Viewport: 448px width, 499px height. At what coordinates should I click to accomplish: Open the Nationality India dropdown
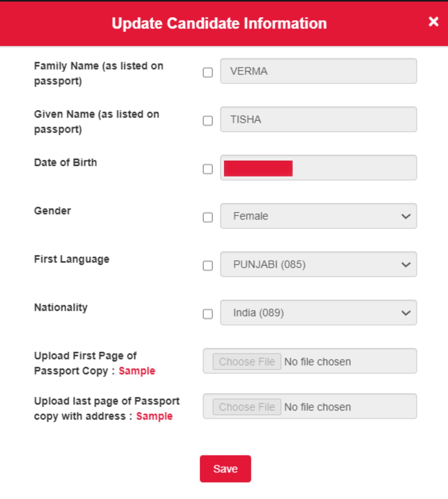pyautogui.click(x=318, y=313)
